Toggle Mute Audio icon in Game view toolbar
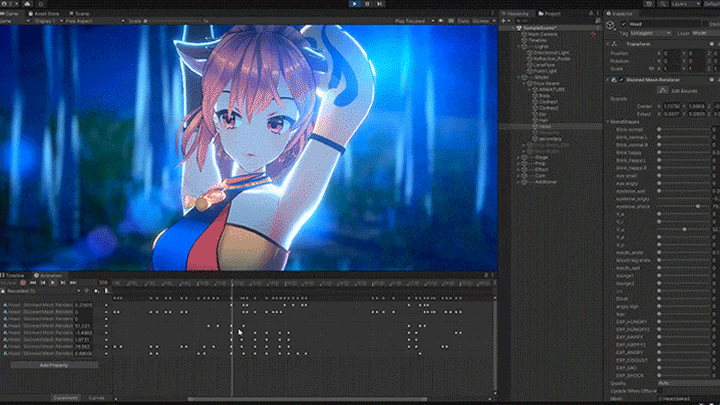Screen dimensions: 720x405 coord(441,21)
